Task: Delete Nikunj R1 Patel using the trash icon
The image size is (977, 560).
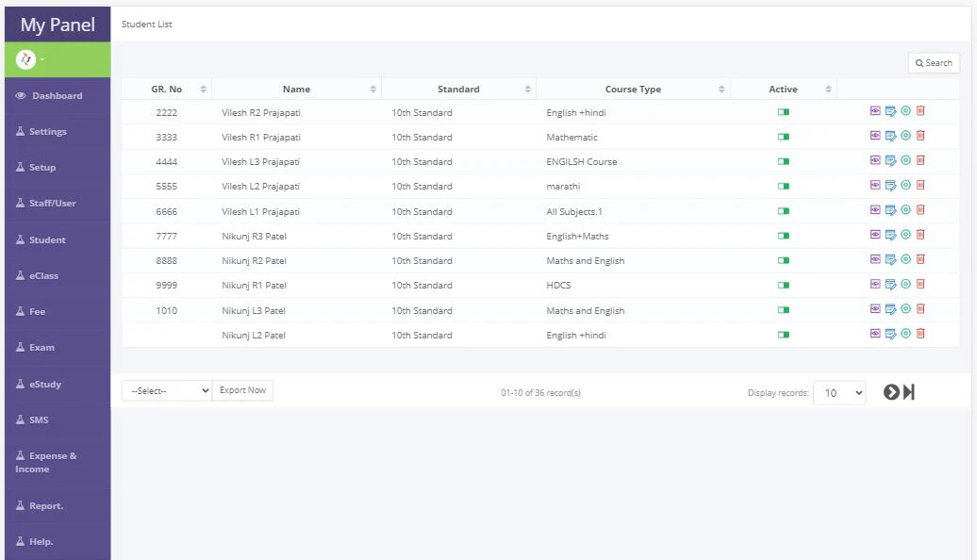Action: (919, 284)
